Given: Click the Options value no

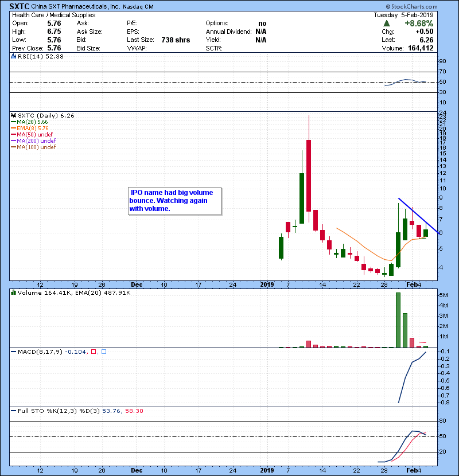Looking at the screenshot, I should pyautogui.click(x=262, y=24).
